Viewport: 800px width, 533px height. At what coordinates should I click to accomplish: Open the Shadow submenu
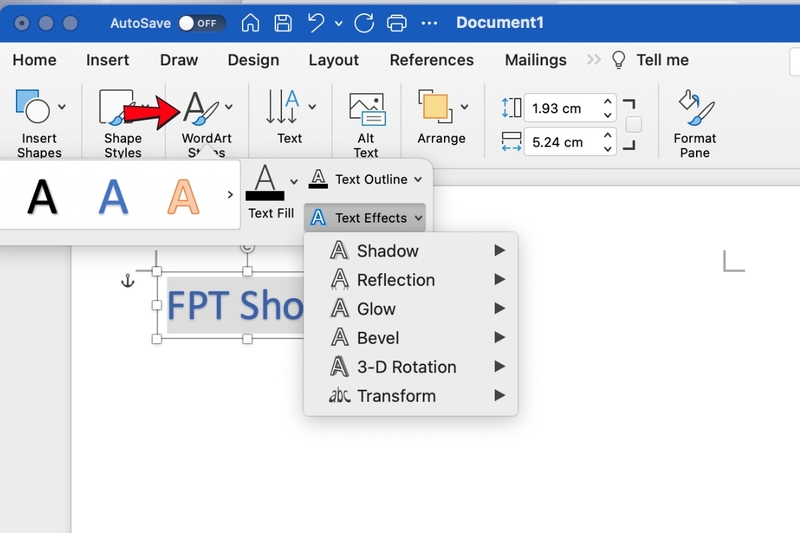411,251
